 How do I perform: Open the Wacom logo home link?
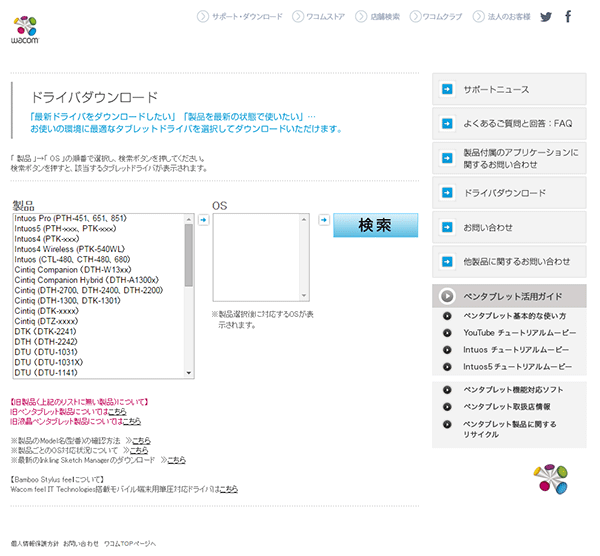point(25,30)
